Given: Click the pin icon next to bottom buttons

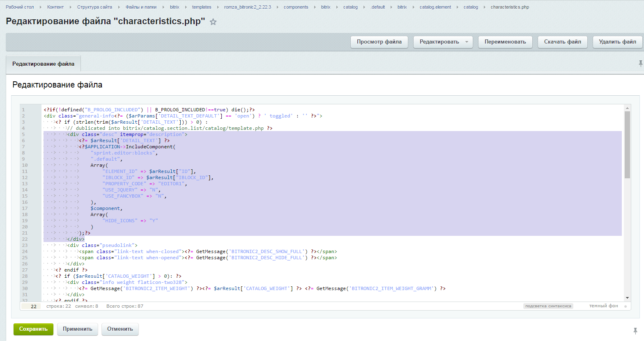Looking at the screenshot, I should (x=635, y=330).
